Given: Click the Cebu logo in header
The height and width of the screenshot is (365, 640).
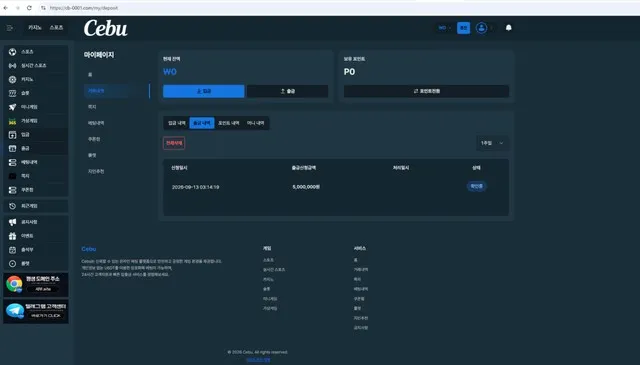Looking at the screenshot, I should (106, 28).
